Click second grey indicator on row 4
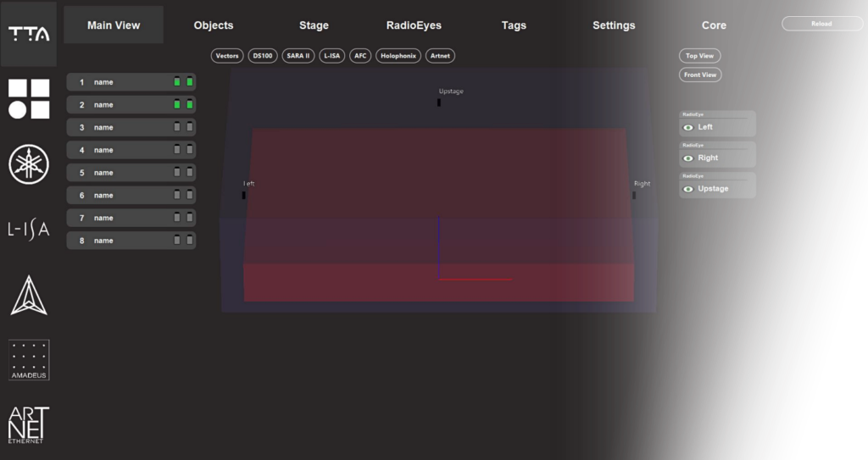 (190, 150)
